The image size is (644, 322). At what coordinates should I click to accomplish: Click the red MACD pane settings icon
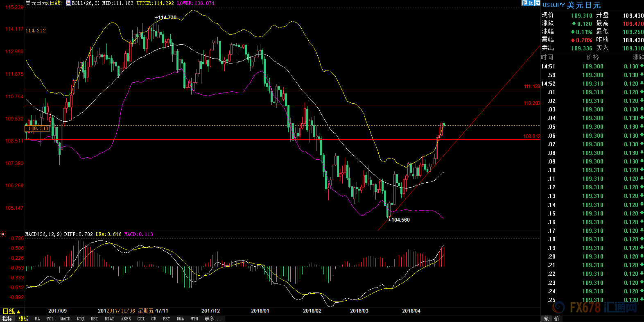click(3, 234)
